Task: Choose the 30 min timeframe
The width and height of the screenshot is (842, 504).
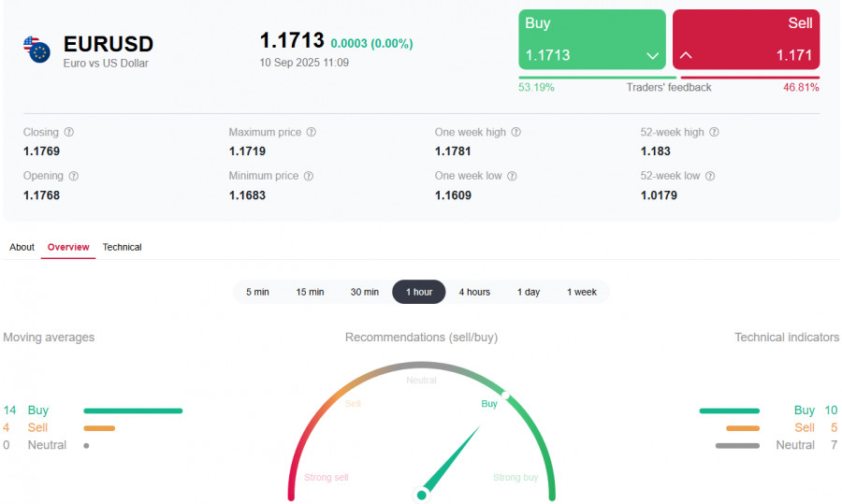Action: coord(365,292)
